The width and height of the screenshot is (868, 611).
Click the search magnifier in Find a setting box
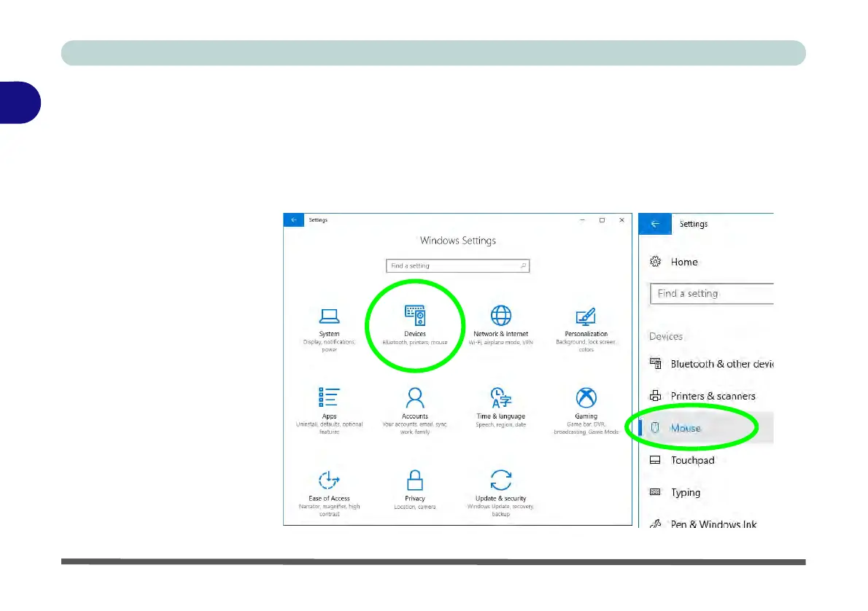[523, 265]
